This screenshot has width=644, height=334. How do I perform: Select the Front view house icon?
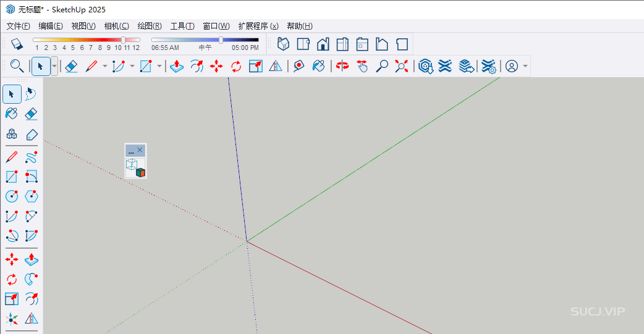pos(323,44)
